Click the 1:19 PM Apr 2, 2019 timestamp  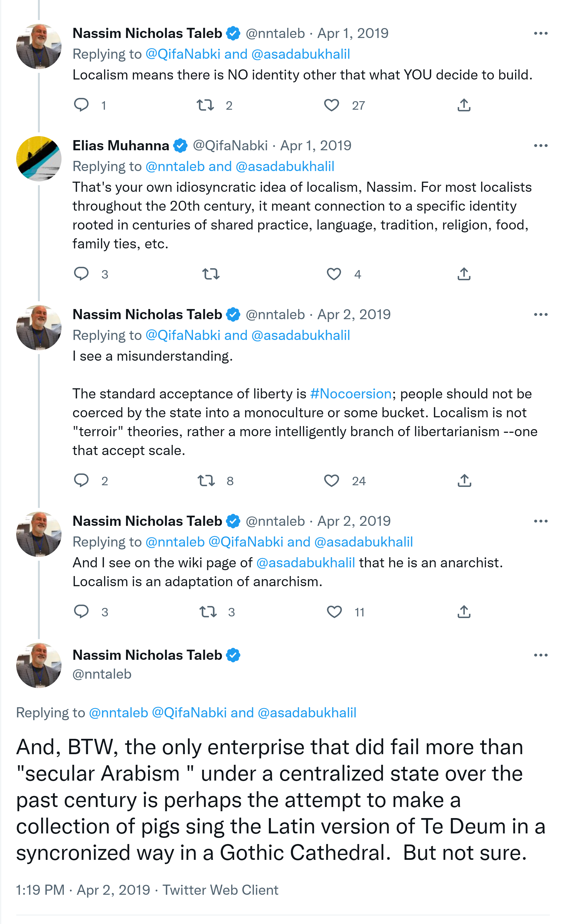coord(83,890)
